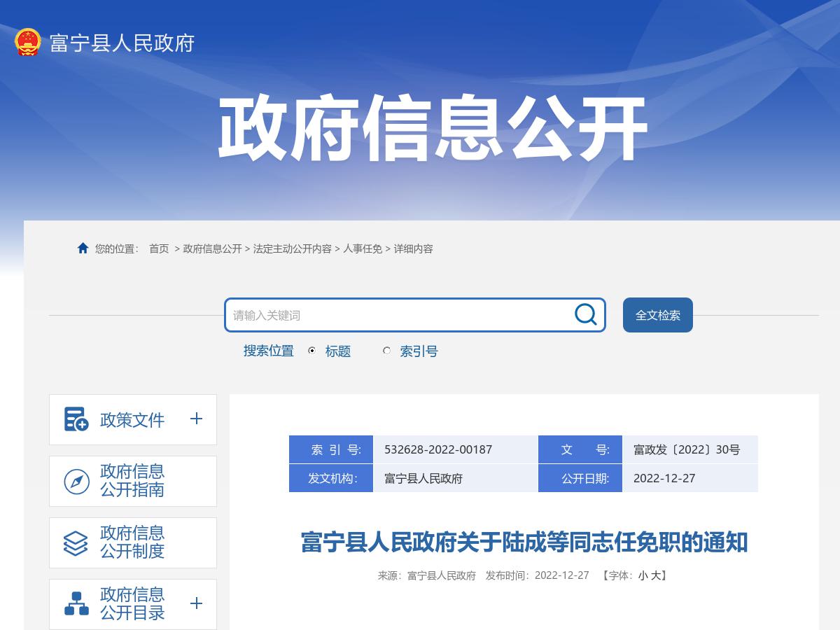Navigate to 法定主动公开内容 breadcrumb item
This screenshot has height=630, width=840.
pyautogui.click(x=292, y=248)
